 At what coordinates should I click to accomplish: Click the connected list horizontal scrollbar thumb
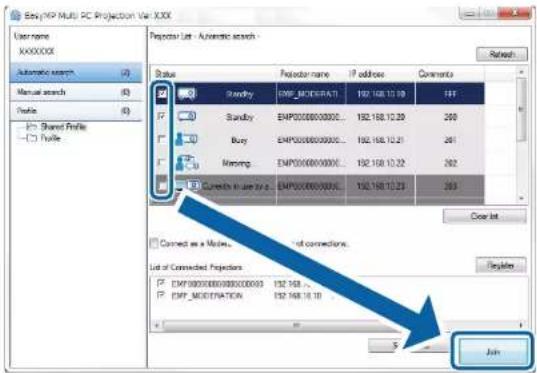pos(296,325)
